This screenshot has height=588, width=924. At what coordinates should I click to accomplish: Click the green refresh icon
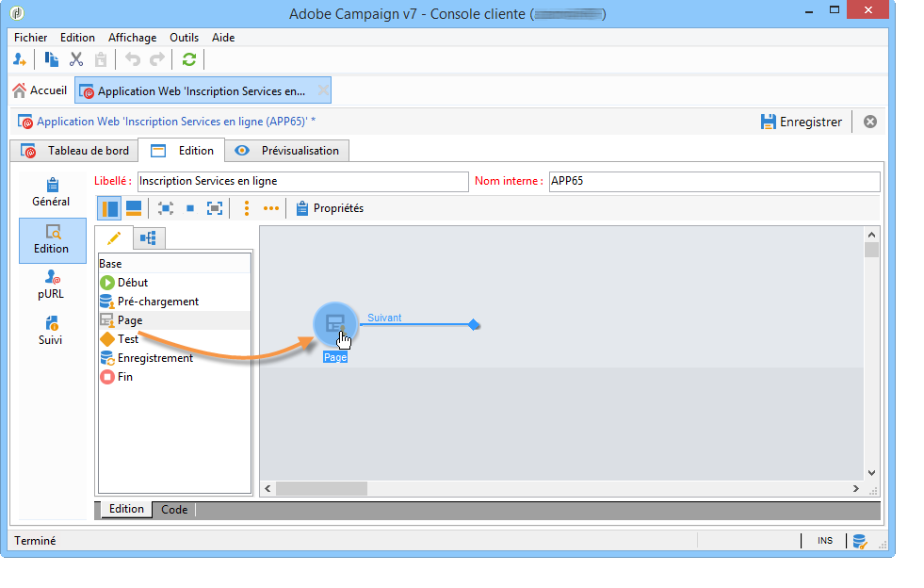(x=189, y=59)
